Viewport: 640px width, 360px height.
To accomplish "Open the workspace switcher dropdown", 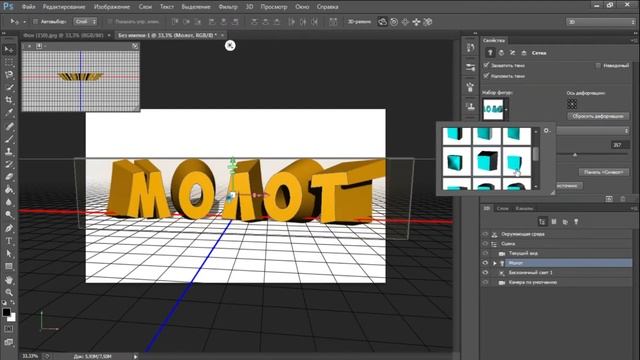I will [600, 22].
